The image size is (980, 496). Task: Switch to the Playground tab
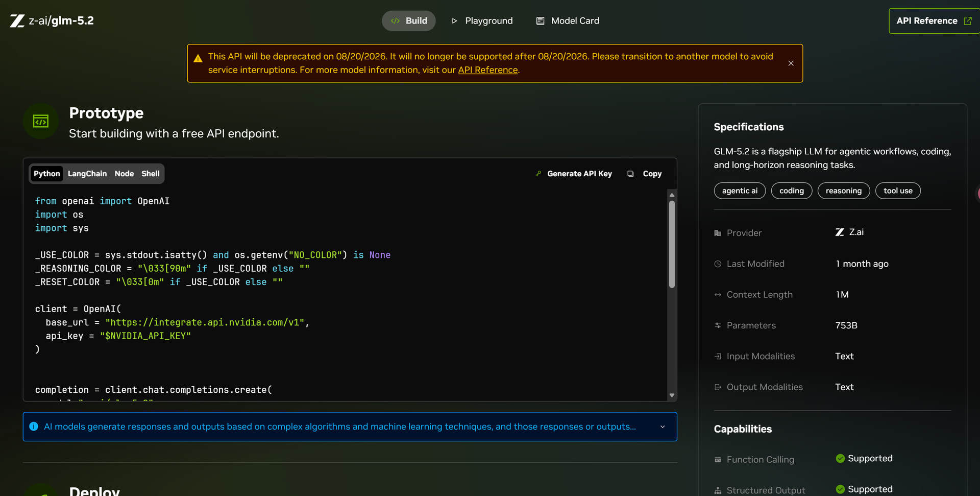tap(482, 21)
